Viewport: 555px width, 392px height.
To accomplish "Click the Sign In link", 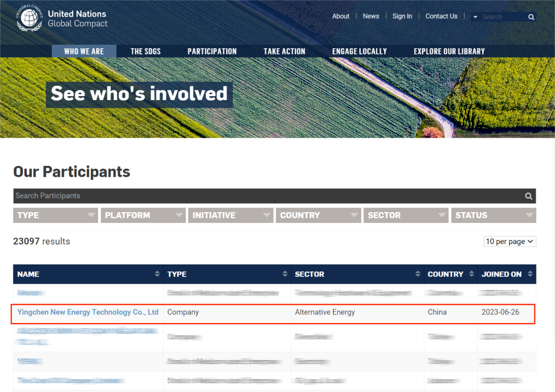I will click(402, 16).
